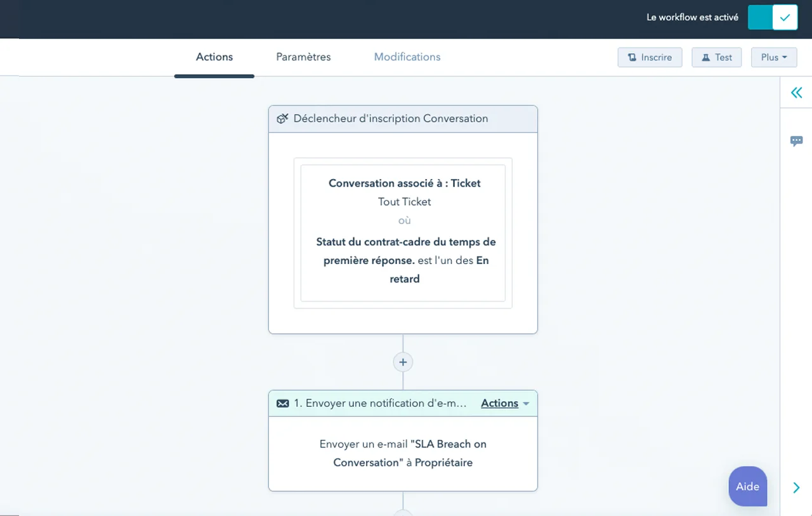This screenshot has width=812, height=516.
Task: Open the SLA Breach email action body
Action: point(403,453)
